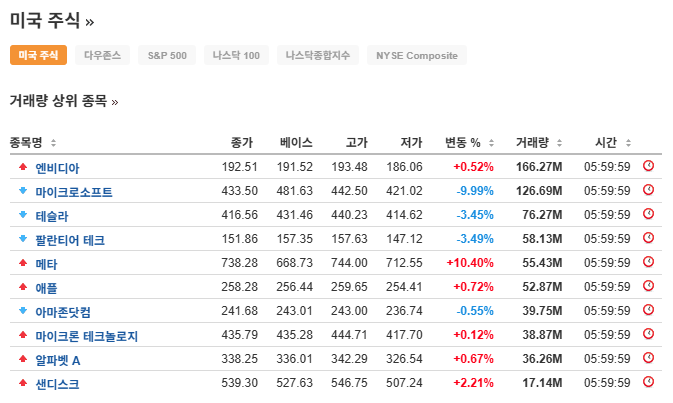The height and width of the screenshot is (403, 673).
Task: Sort table by 거래량 column arrows
Action: (559, 143)
